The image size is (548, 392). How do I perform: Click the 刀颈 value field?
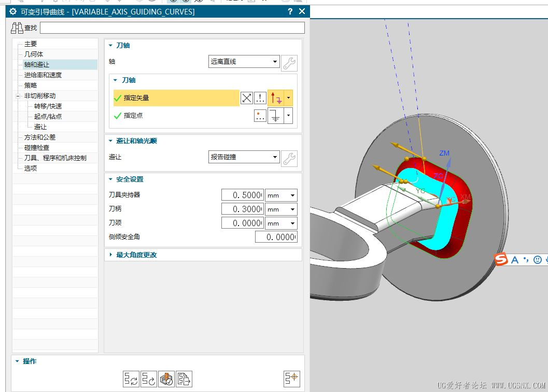(x=243, y=223)
